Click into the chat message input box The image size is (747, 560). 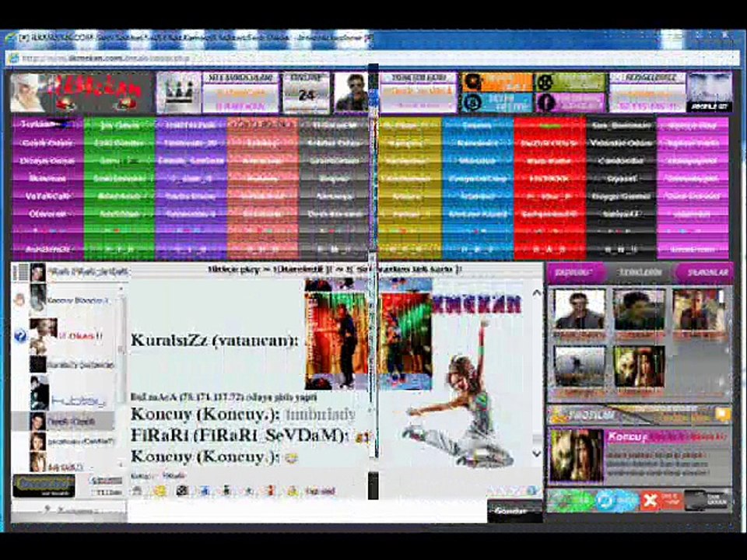(307, 511)
